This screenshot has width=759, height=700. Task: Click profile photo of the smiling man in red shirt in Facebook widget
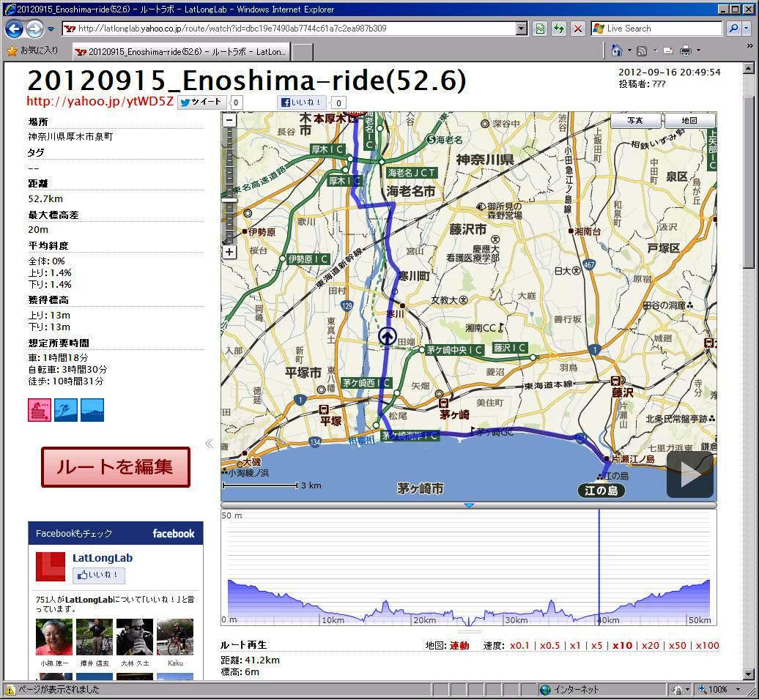[54, 637]
